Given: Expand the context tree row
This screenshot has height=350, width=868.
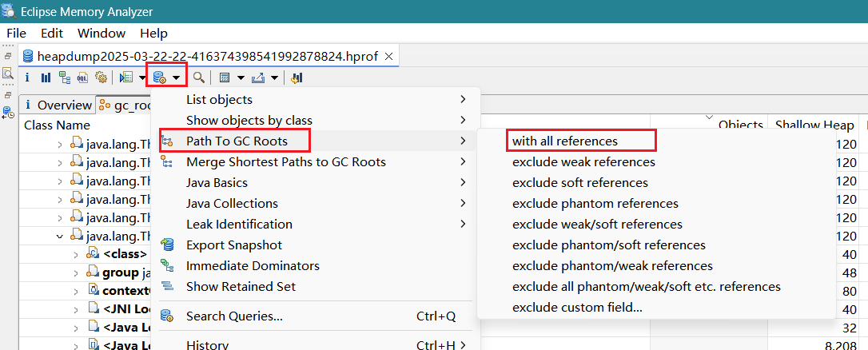Looking at the screenshot, I should 77,290.
